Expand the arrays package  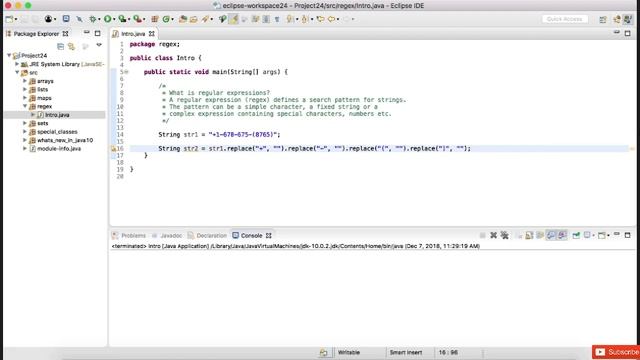tap(24, 81)
